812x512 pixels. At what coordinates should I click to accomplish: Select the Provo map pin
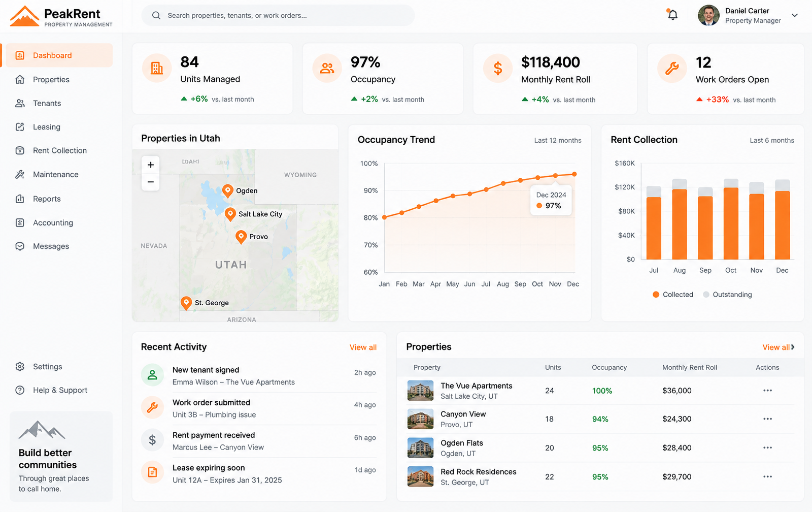click(x=241, y=237)
